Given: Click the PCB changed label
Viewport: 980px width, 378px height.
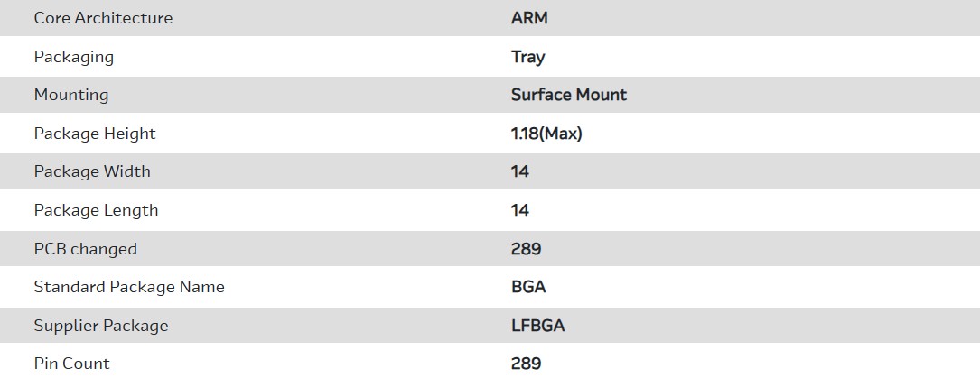Looking at the screenshot, I should pos(86,249).
